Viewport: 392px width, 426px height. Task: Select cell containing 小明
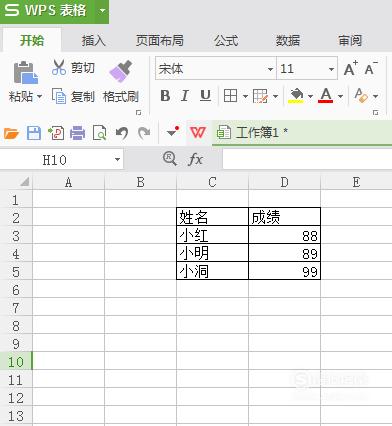pos(212,253)
